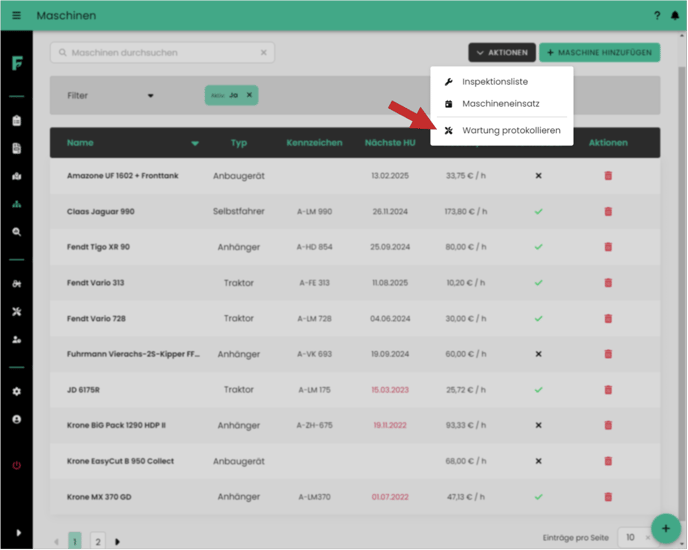Viewport: 688px width, 550px height.
Task: Sort by Name column arrow
Action: pos(195,143)
